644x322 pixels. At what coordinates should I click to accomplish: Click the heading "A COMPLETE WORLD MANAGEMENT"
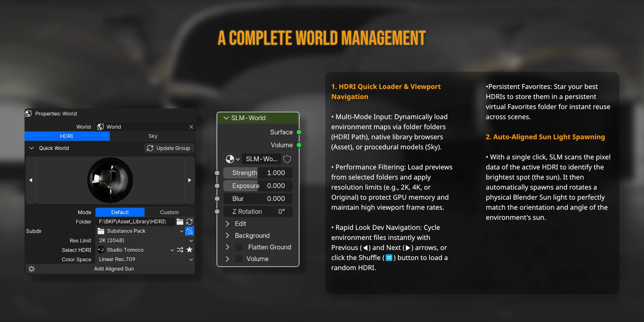click(x=322, y=38)
